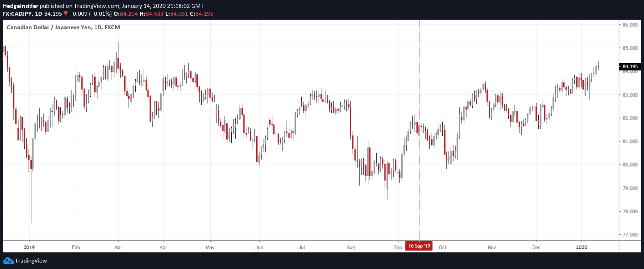The image size is (644, 269).
Task: Click the 81.000 price axis label
Action: click(630, 141)
